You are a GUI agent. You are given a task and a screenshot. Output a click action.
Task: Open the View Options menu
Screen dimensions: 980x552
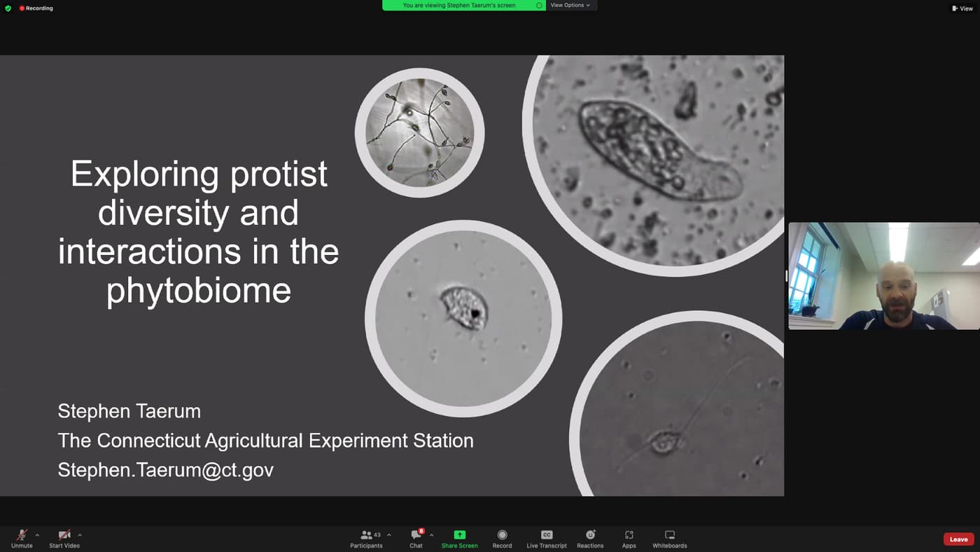[570, 5]
